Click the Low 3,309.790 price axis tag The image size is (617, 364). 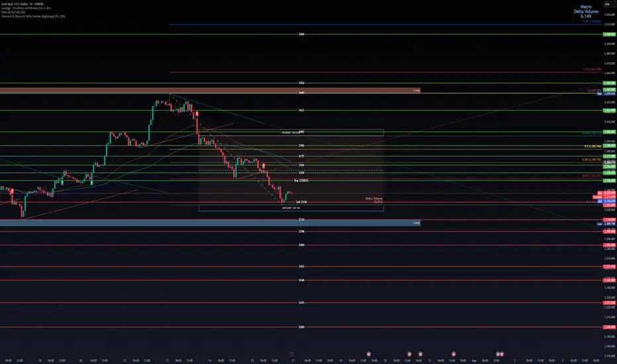tap(606, 224)
